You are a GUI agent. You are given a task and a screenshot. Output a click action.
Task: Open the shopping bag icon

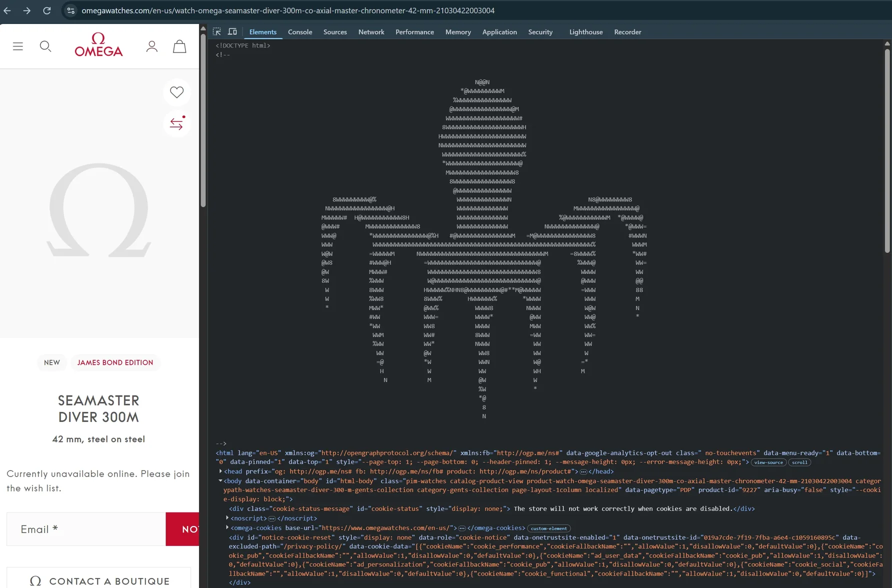(x=179, y=46)
